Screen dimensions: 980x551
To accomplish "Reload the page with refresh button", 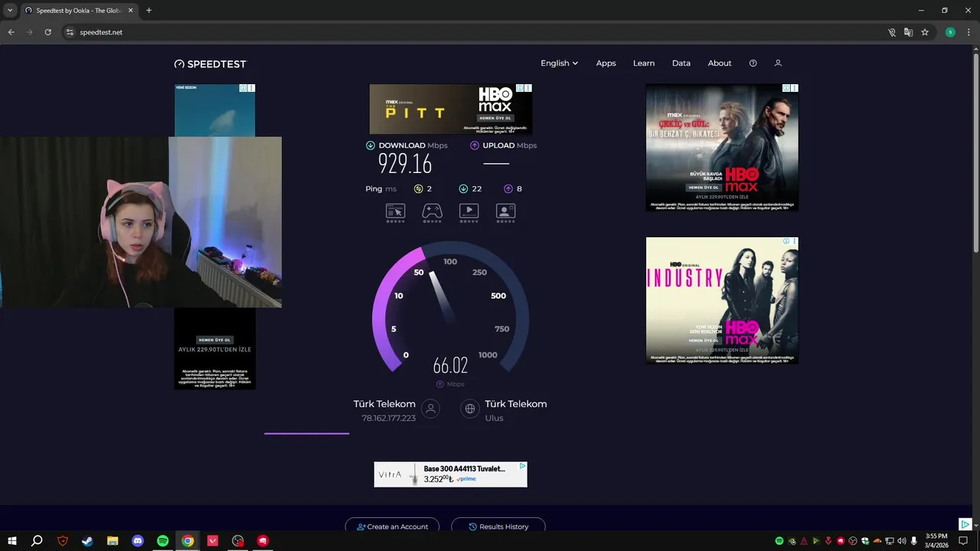I will 47,32.
